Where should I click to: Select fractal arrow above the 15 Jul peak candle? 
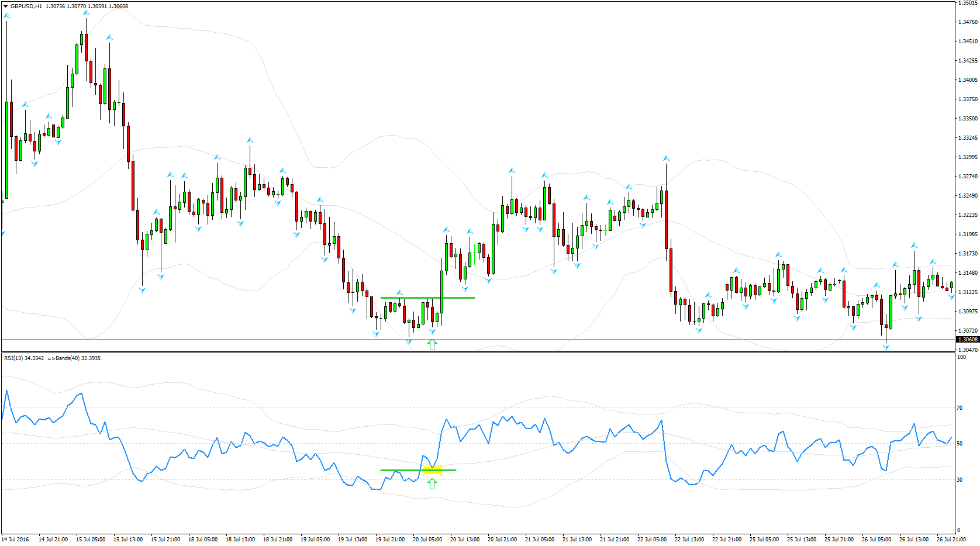86,13
